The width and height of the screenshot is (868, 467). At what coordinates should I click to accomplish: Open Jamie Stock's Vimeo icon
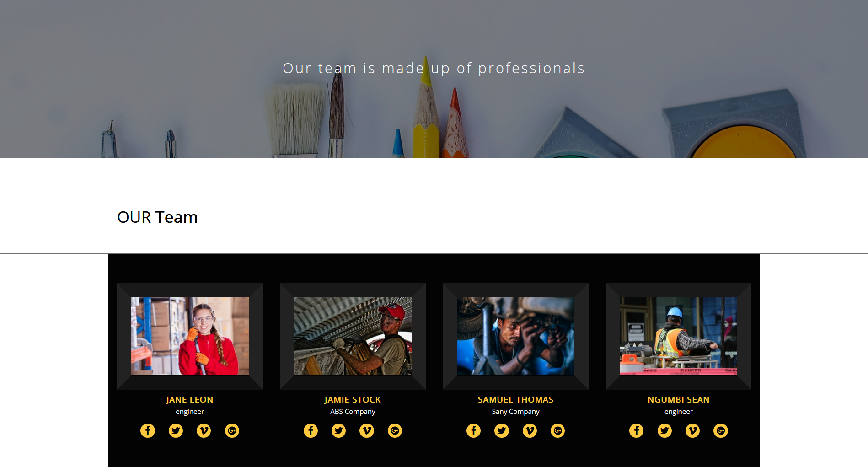coord(367,430)
